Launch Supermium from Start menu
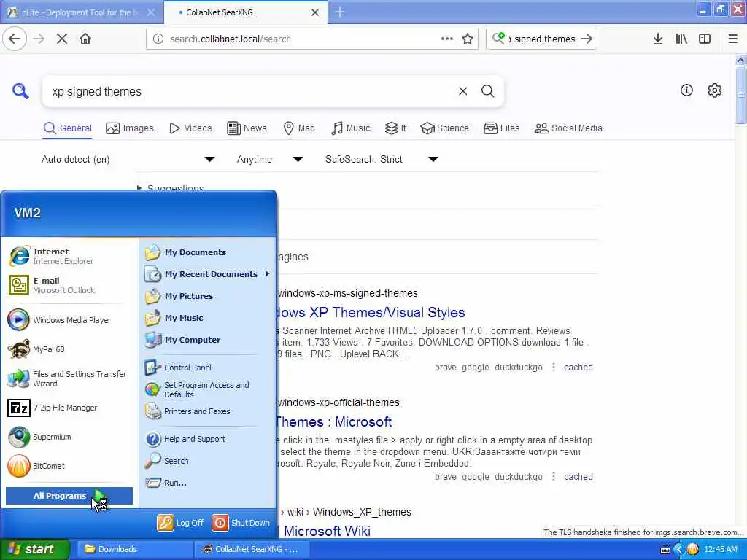Viewport: 747px width, 560px height. coord(69,437)
